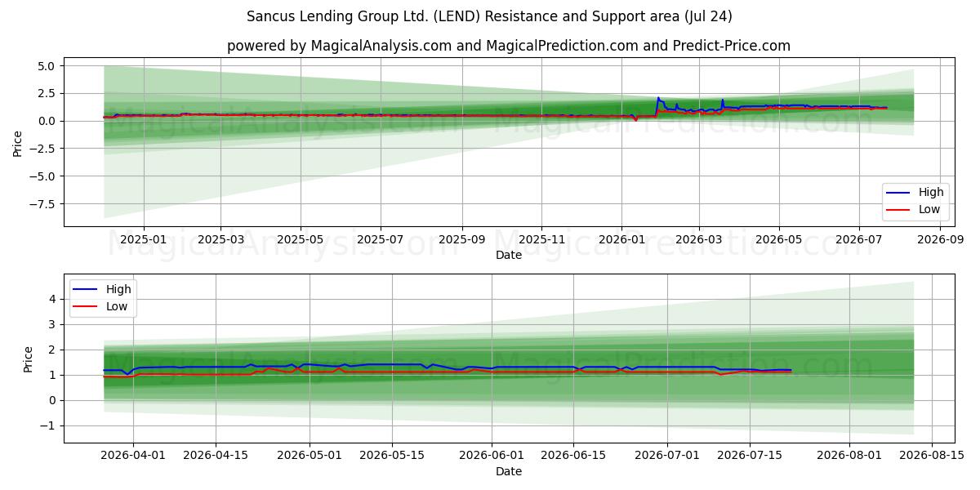Viewport: 980px width, 490px height.
Task: Click the top chart's 'Price' y-axis label
Action: coord(18,141)
